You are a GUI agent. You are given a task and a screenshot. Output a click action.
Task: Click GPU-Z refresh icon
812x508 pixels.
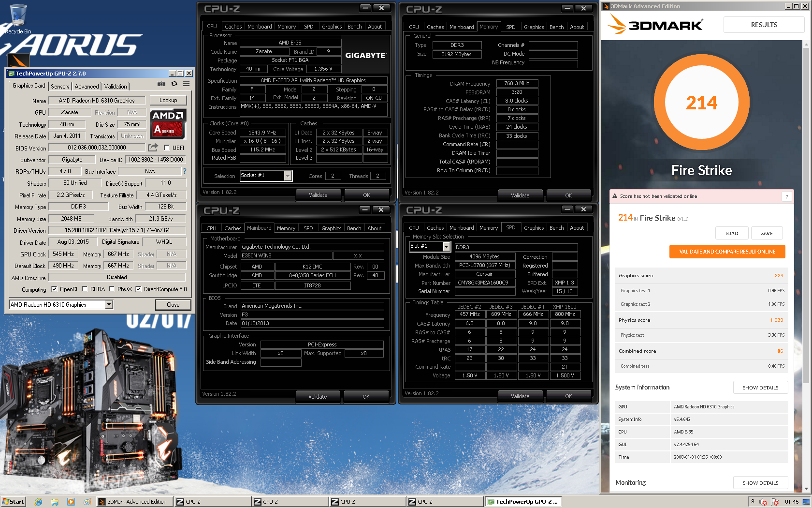[174, 84]
